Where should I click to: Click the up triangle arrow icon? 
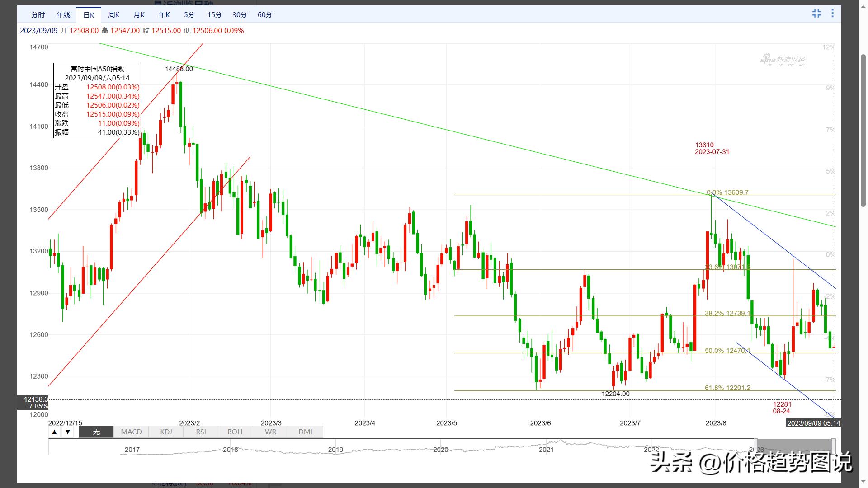coord(54,432)
